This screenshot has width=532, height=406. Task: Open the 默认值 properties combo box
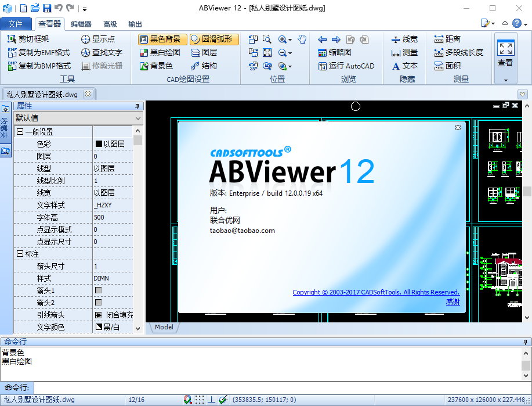78,118
